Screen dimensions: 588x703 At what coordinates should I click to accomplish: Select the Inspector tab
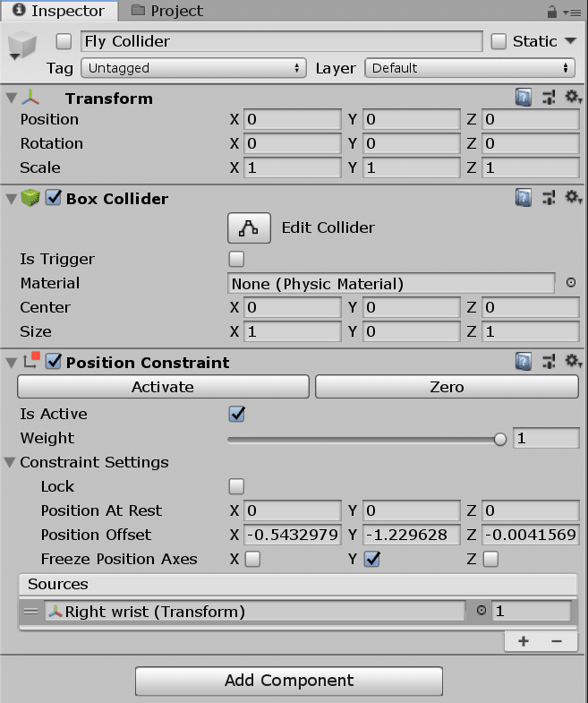click(x=59, y=11)
